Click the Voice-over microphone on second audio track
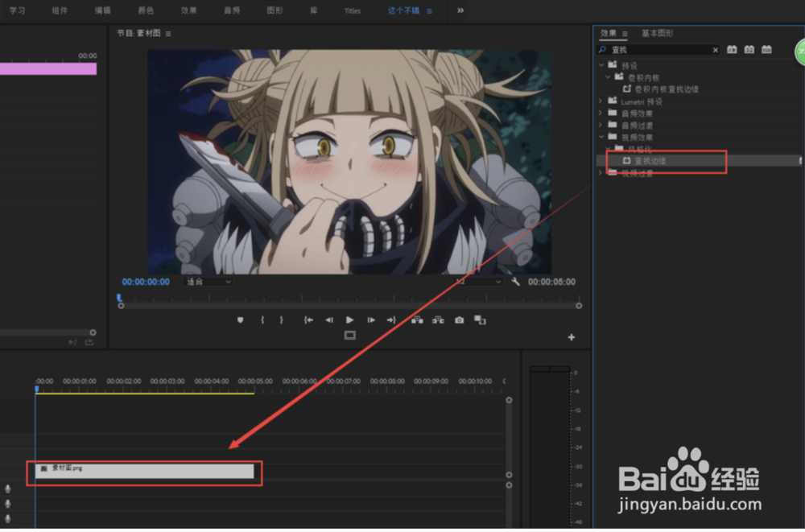The height and width of the screenshot is (532, 805). pyautogui.click(x=8, y=503)
